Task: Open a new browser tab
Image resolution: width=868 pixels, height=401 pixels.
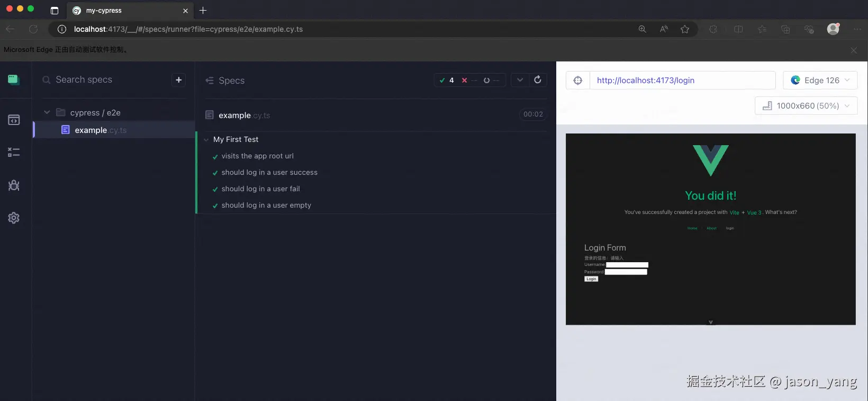Action: [203, 10]
